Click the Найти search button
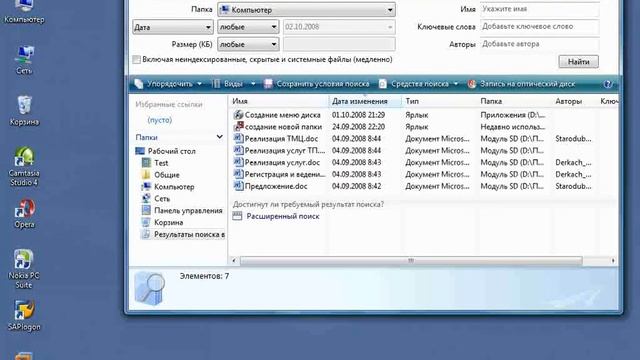Screen dimensions: 640x360 coord(578,62)
